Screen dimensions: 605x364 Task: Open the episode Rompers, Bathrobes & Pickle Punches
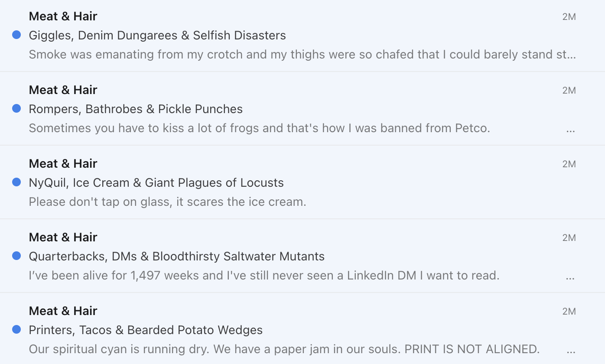pyautogui.click(x=135, y=109)
